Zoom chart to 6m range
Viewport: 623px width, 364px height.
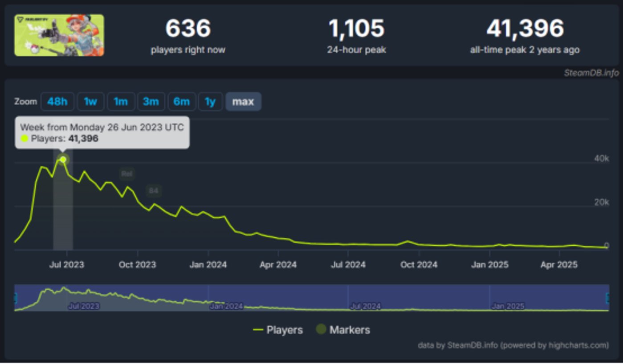click(x=181, y=101)
